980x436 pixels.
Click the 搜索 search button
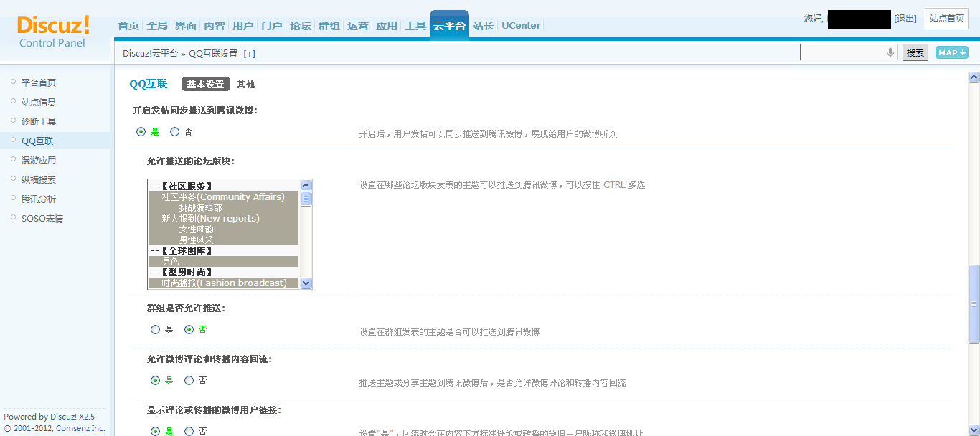[915, 52]
